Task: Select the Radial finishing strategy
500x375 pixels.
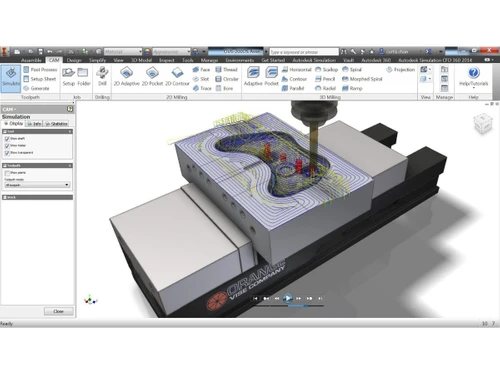Action: pyautogui.click(x=325, y=88)
